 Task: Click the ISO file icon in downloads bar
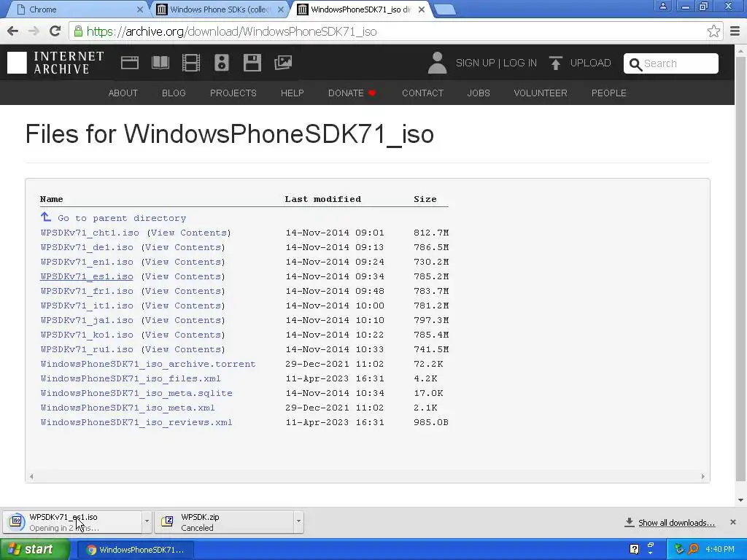click(17, 521)
